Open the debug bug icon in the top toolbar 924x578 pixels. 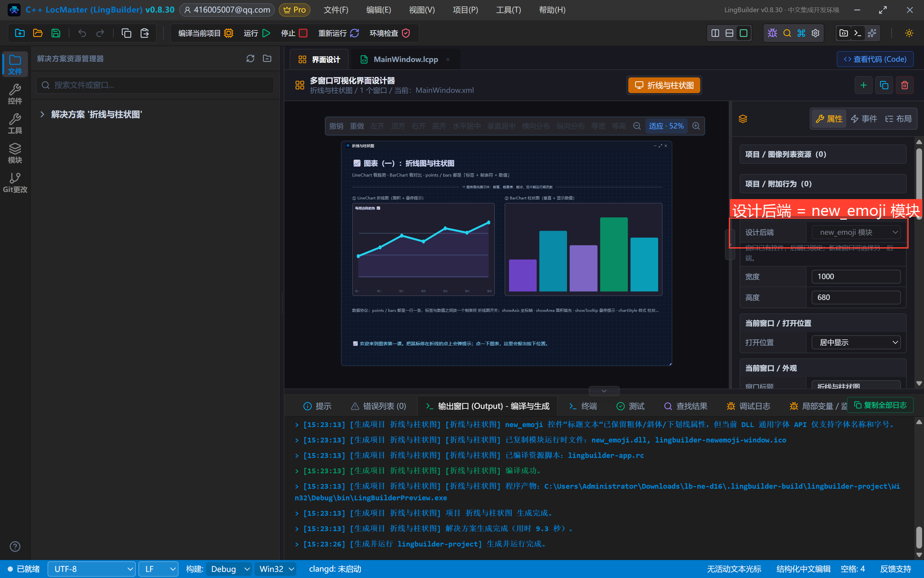772,33
